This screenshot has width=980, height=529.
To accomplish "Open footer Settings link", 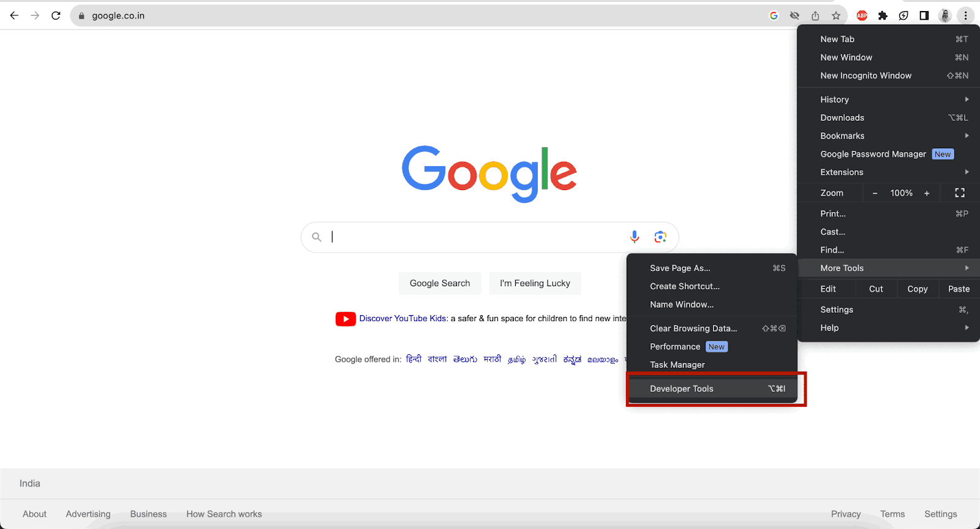I will point(941,514).
